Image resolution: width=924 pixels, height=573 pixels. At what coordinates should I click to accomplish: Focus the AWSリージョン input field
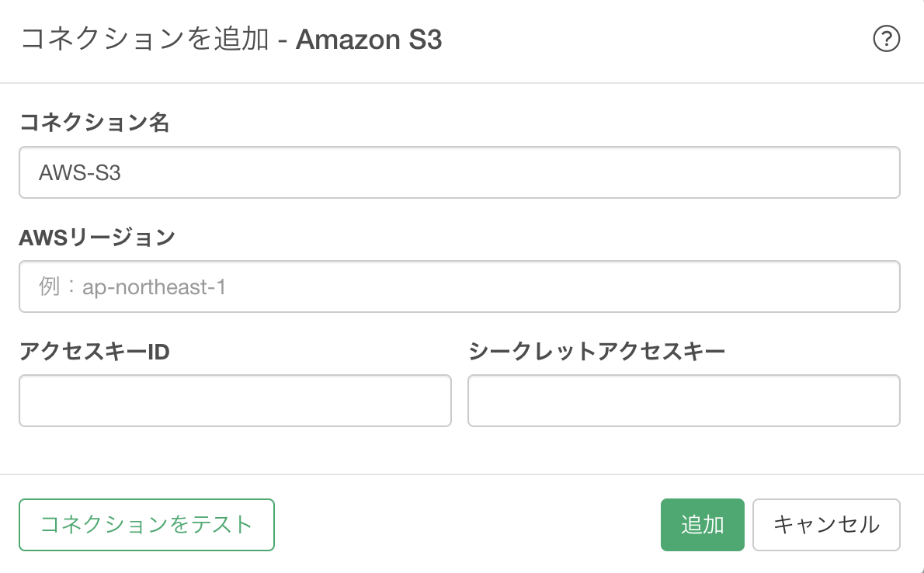460,286
